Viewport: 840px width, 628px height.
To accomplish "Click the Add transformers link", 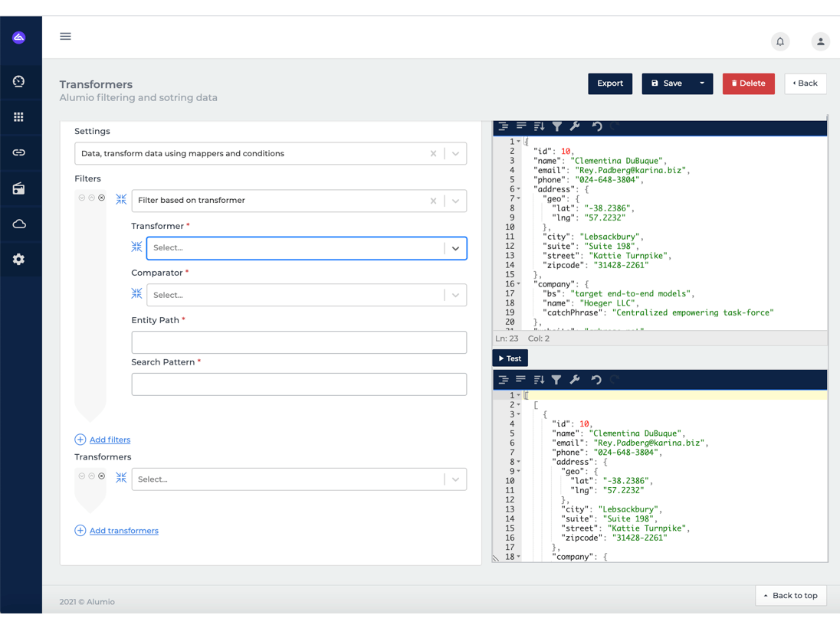I will click(x=123, y=531).
